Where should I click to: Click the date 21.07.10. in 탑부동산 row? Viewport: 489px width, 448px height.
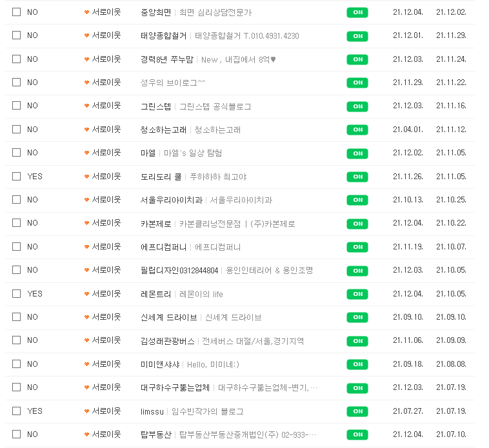(452, 434)
